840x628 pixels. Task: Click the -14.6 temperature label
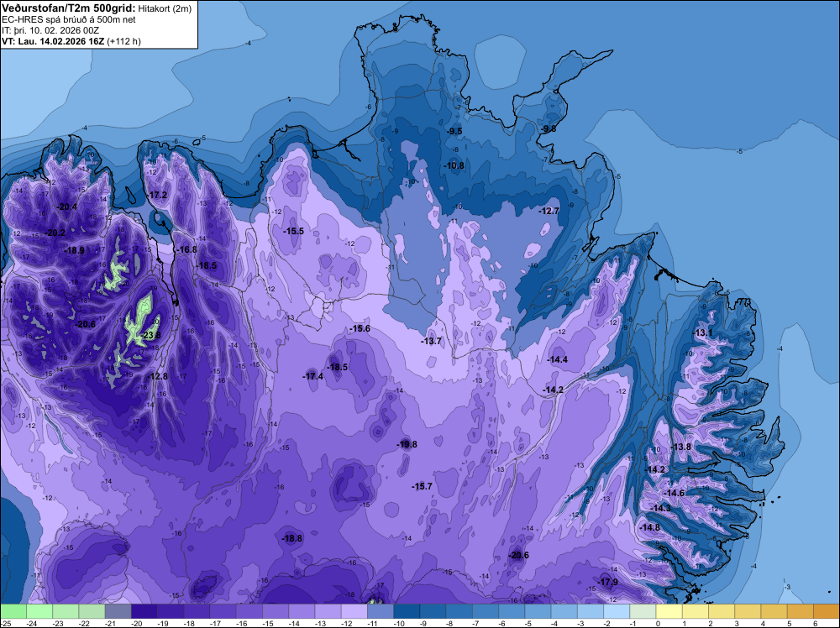pos(674,493)
